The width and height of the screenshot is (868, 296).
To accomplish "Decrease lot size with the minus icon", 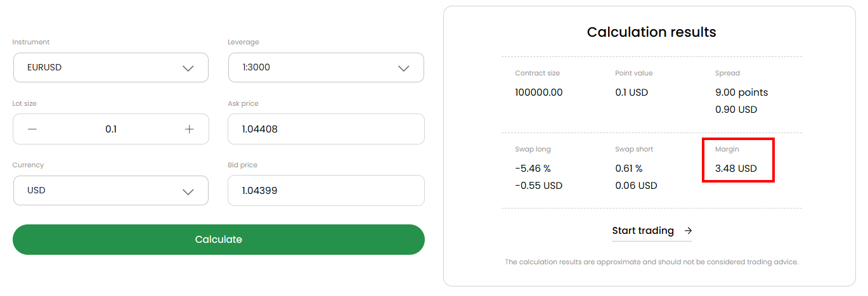I will click(x=32, y=129).
